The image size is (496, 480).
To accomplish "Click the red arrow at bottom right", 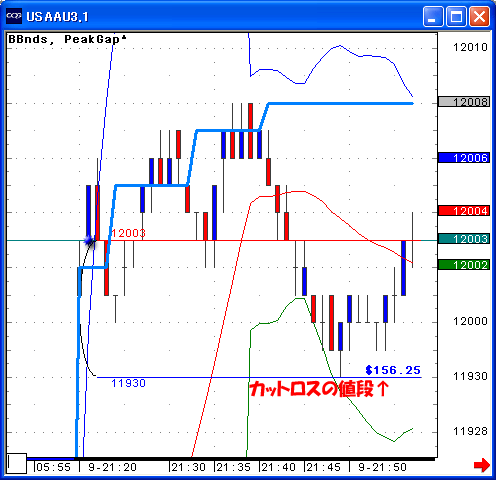I will [x=482, y=465].
